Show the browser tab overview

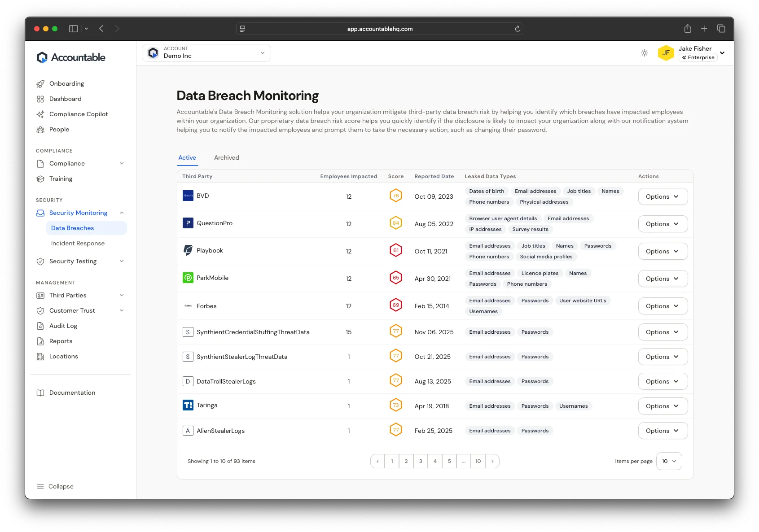click(721, 29)
